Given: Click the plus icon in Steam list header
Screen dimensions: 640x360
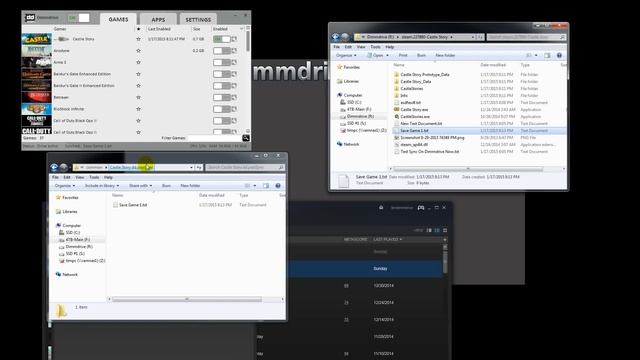Looking at the screenshot, I should tap(445, 240).
